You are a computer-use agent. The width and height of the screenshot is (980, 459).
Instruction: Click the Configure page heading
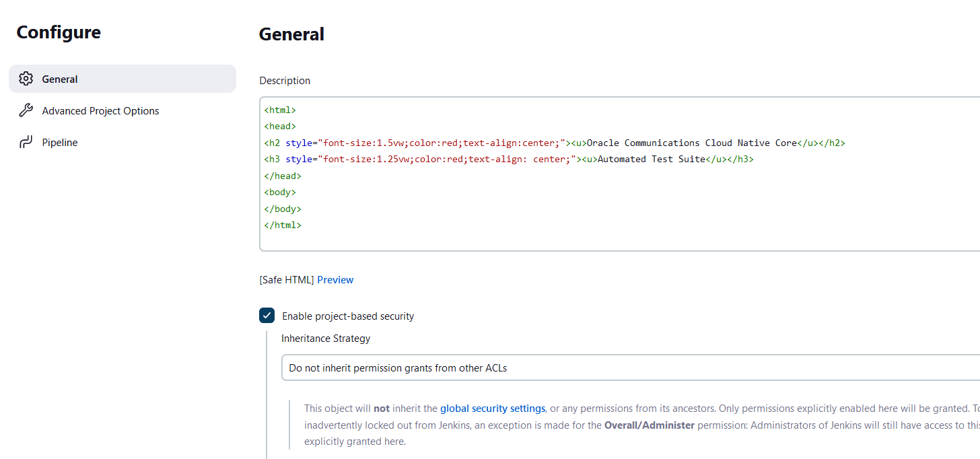(59, 32)
